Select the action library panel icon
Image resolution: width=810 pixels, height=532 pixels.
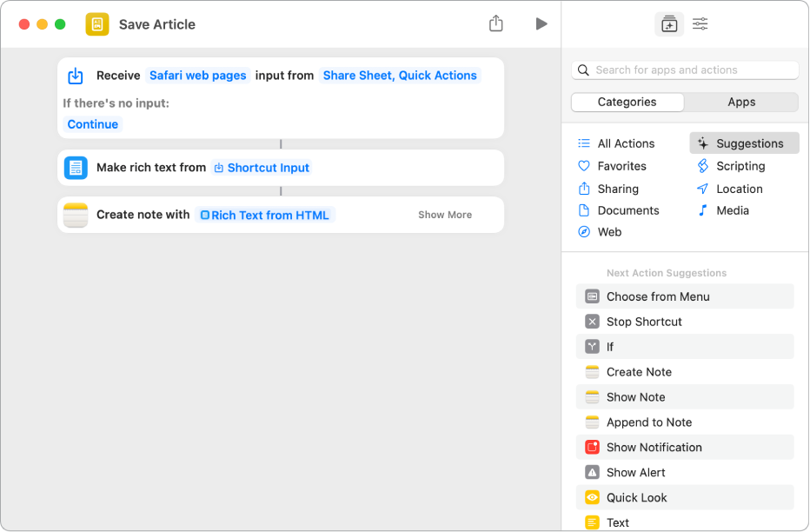[668, 23]
